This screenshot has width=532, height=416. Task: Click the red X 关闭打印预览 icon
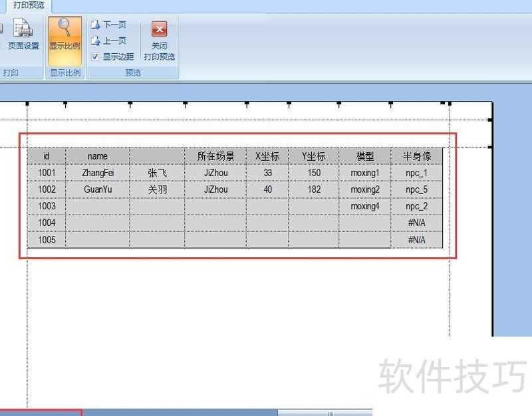[159, 29]
